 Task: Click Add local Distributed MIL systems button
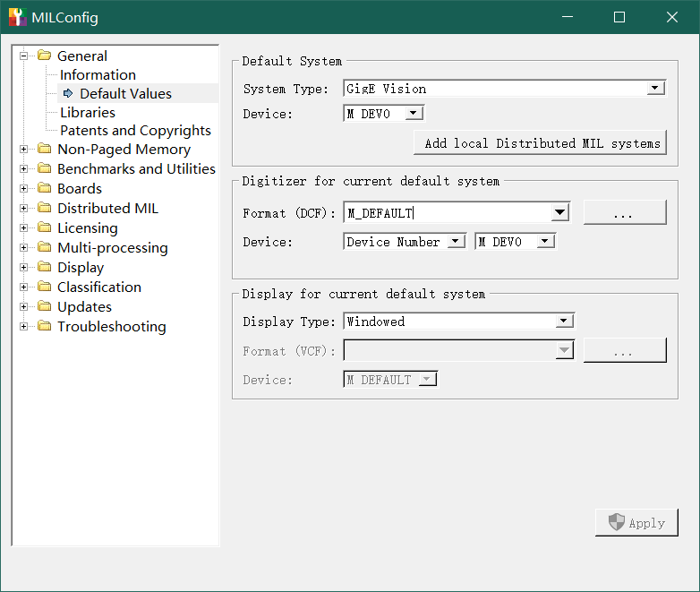540,143
